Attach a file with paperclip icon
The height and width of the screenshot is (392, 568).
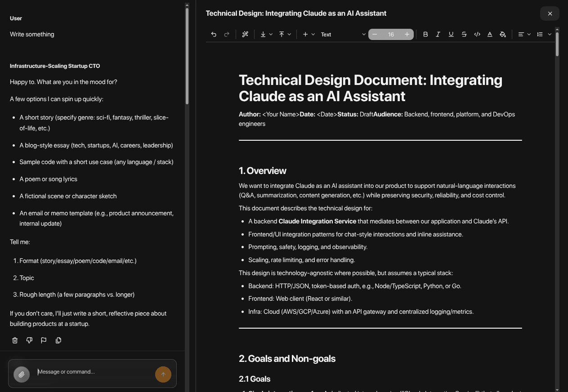coord(22,374)
